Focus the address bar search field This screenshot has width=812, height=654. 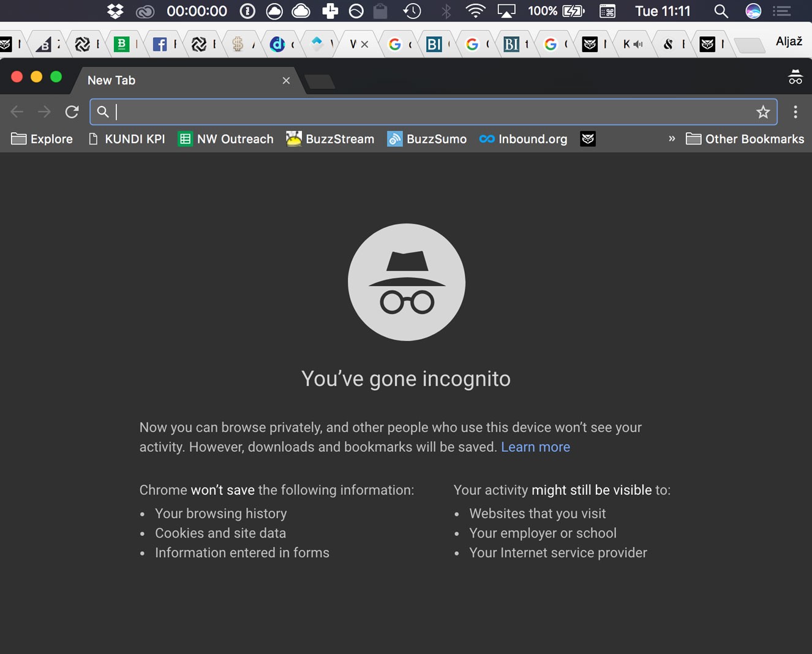coord(429,111)
